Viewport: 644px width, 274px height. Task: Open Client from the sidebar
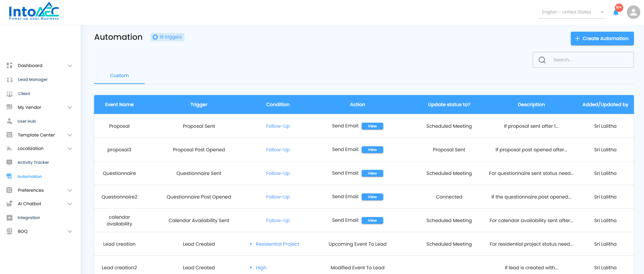(x=24, y=94)
